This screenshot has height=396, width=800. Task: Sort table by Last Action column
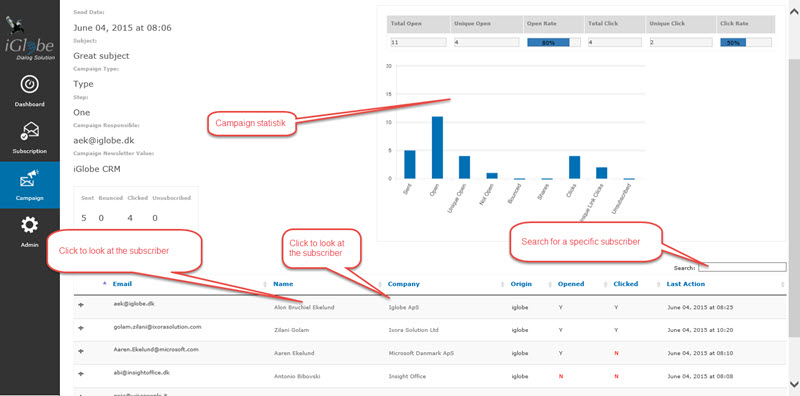[686, 284]
